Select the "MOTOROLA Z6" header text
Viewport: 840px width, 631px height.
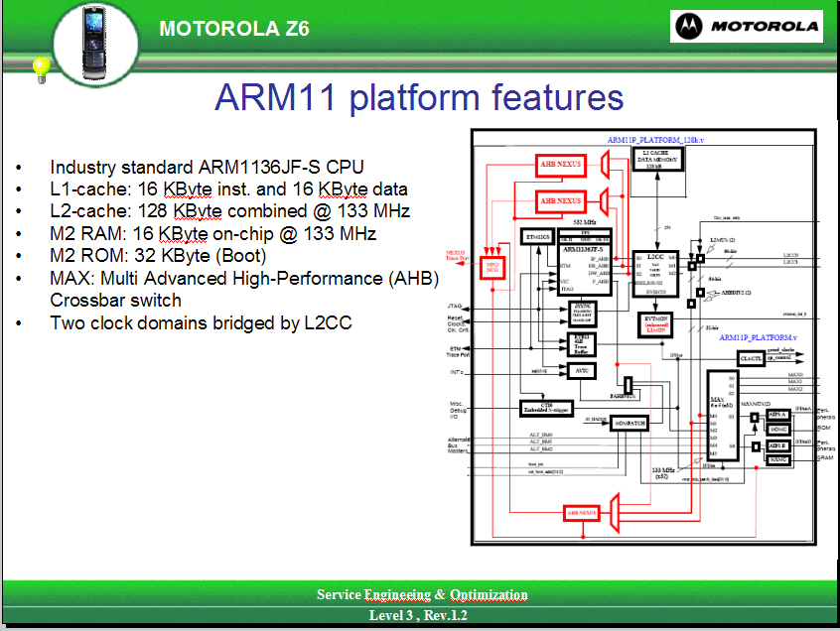tap(234, 29)
